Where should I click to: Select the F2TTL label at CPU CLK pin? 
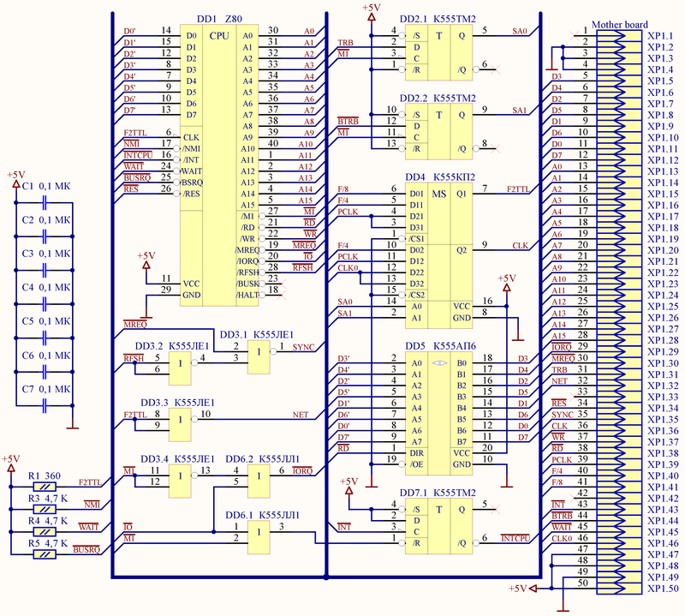click(x=137, y=132)
